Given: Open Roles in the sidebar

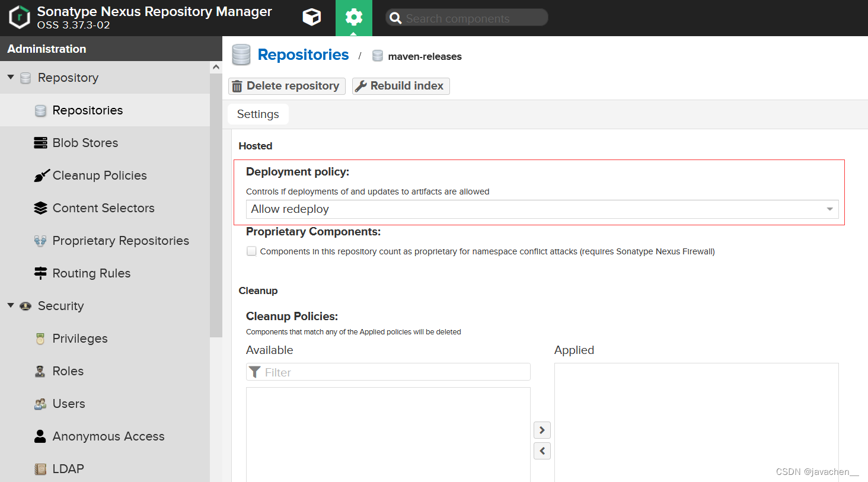Looking at the screenshot, I should (x=105, y=371).
